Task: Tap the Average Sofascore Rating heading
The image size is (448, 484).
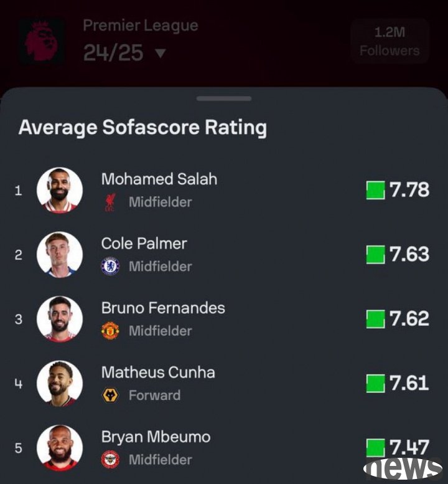Action: point(142,128)
